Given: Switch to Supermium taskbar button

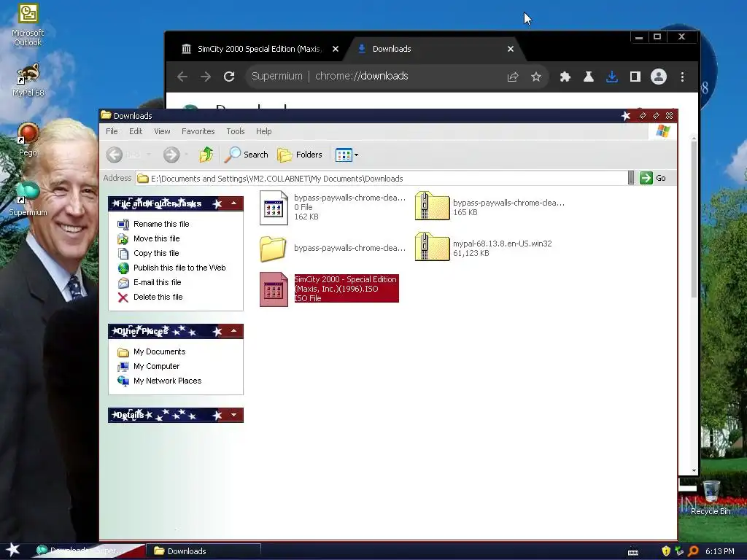Looking at the screenshot, I should pyautogui.click(x=88, y=551).
